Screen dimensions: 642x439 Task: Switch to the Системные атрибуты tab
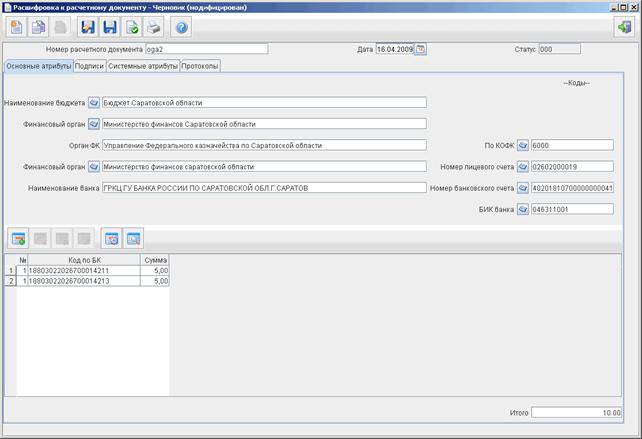pyautogui.click(x=143, y=66)
